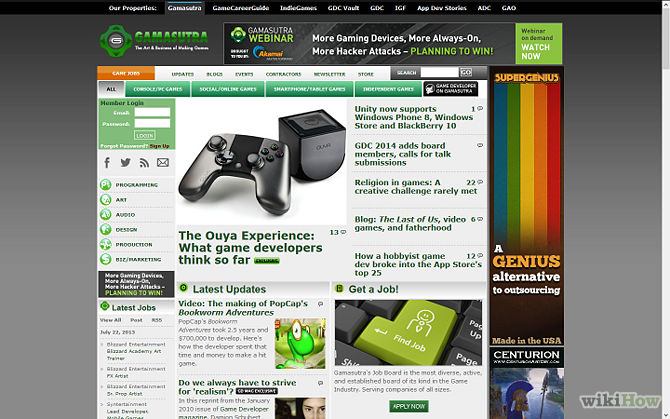Open comment bubble on Ouya Experience headline
The width and height of the screenshot is (670, 419).
point(343,232)
